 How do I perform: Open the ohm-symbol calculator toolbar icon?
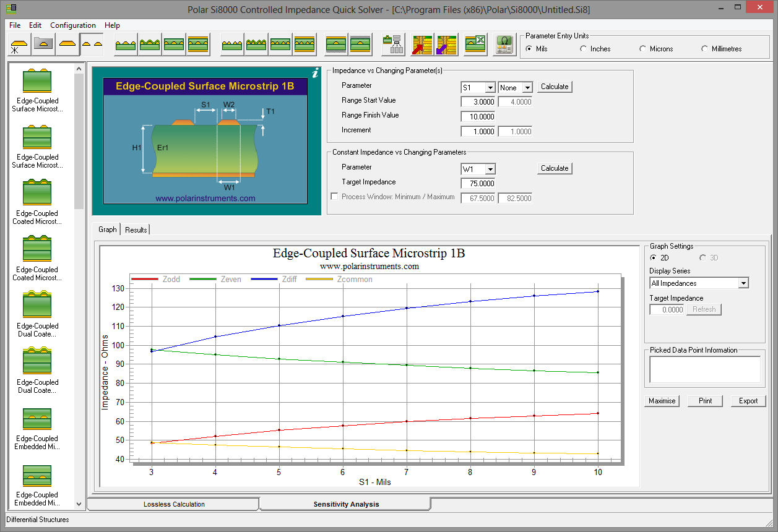click(504, 45)
